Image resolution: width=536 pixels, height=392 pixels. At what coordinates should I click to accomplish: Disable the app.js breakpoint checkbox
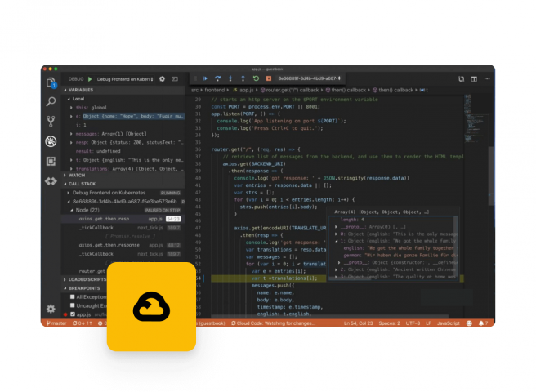pos(72,313)
